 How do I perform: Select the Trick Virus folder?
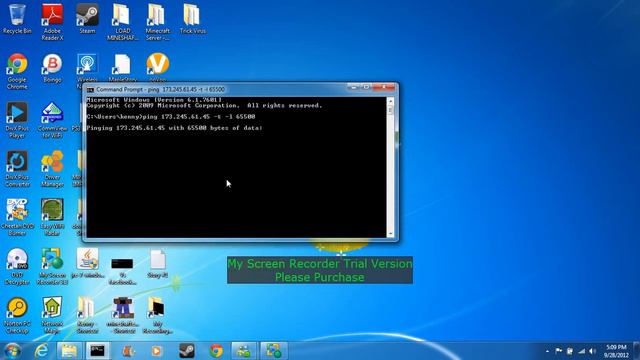pyautogui.click(x=192, y=19)
